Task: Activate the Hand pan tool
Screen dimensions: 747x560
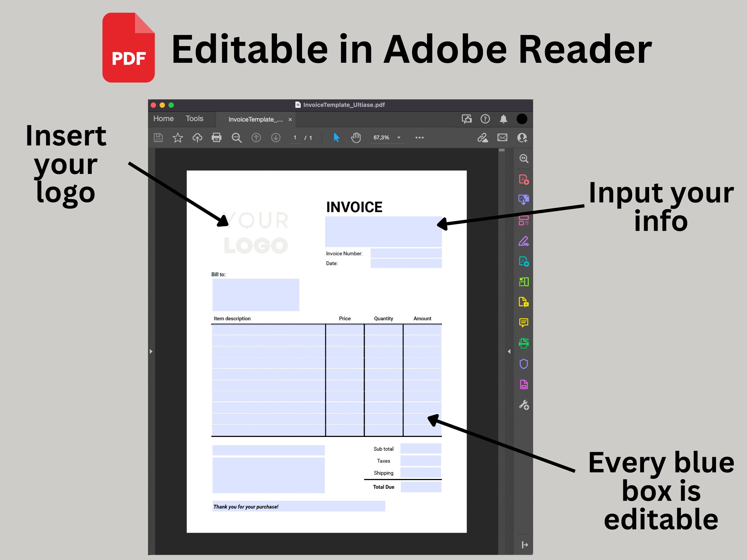Action: (356, 138)
